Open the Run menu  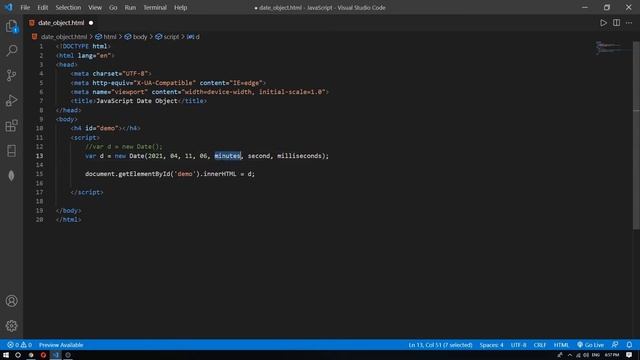coord(130,7)
